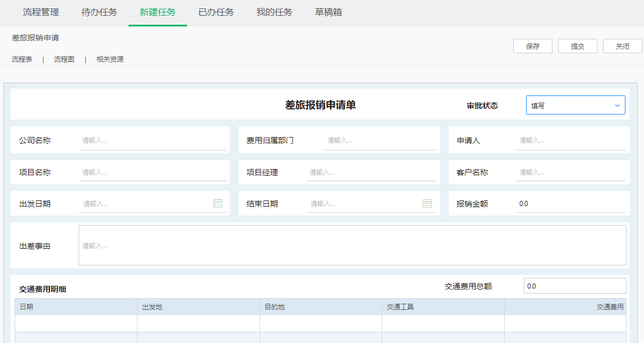This screenshot has height=343, width=644.
Task: Switch to the 流程管理 tab
Action: [x=41, y=12]
